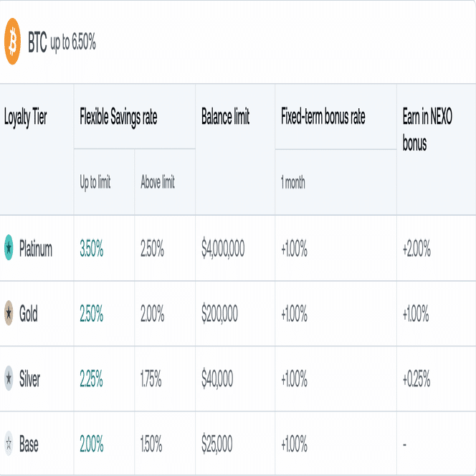Click the Platinum tier star icon

click(9, 249)
